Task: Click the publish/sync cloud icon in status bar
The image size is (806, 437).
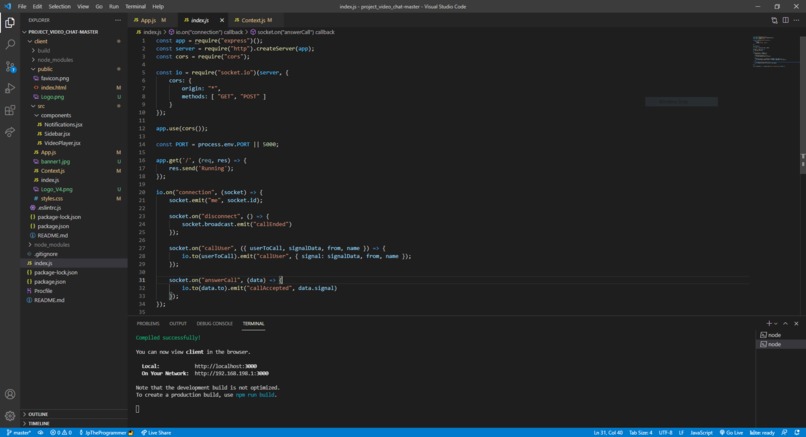Action: coord(40,432)
